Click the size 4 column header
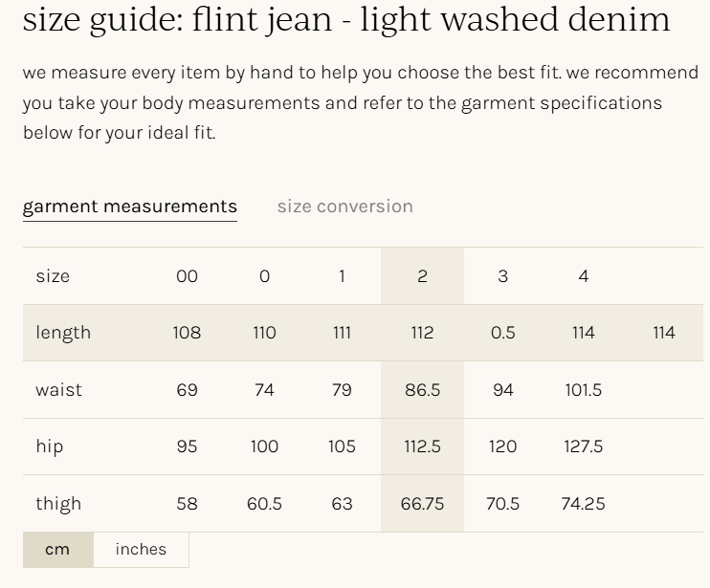 pyautogui.click(x=583, y=276)
